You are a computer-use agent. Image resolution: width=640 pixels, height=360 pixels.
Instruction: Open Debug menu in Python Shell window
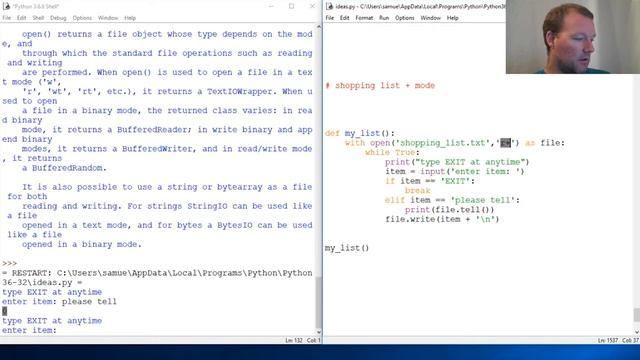(58, 18)
